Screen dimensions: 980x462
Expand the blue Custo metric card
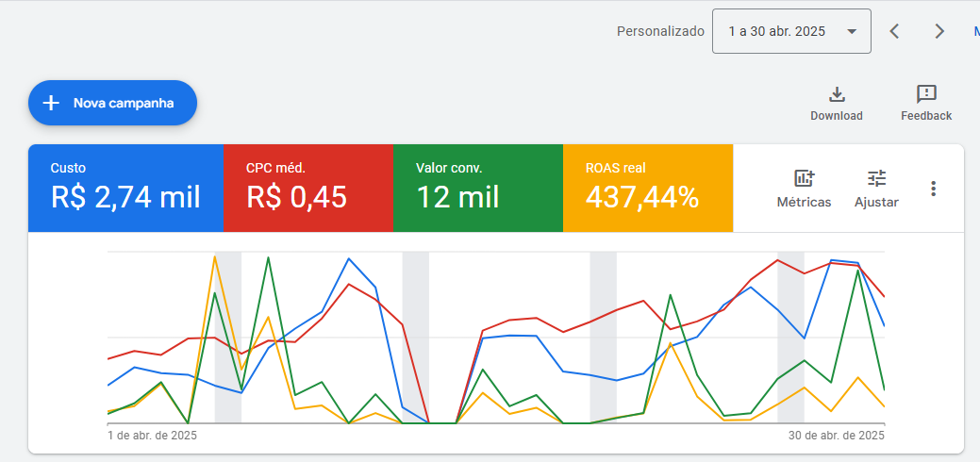[x=125, y=188]
